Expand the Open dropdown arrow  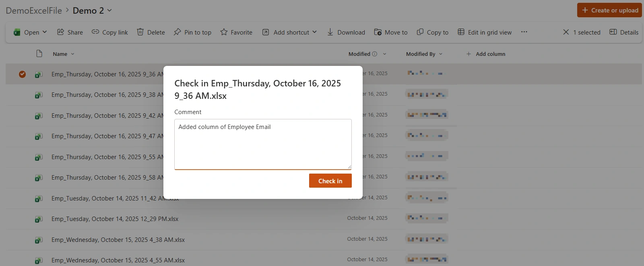tap(45, 32)
